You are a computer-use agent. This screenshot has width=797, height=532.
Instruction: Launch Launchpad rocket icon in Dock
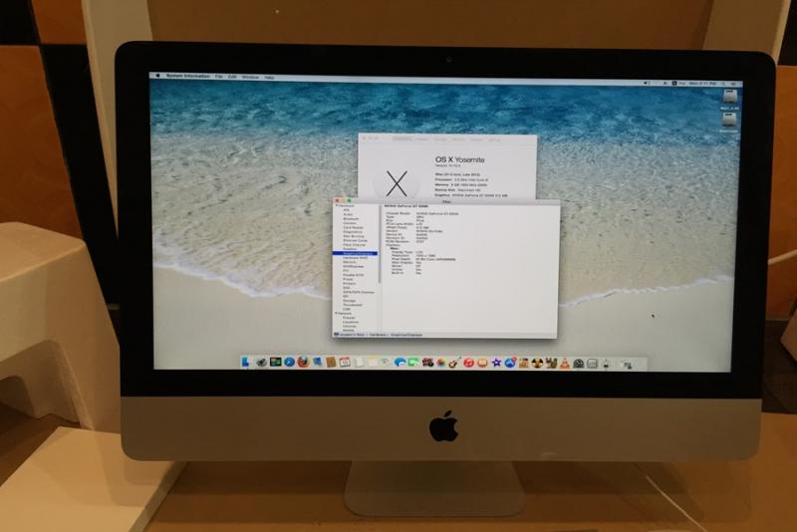pos(261,363)
